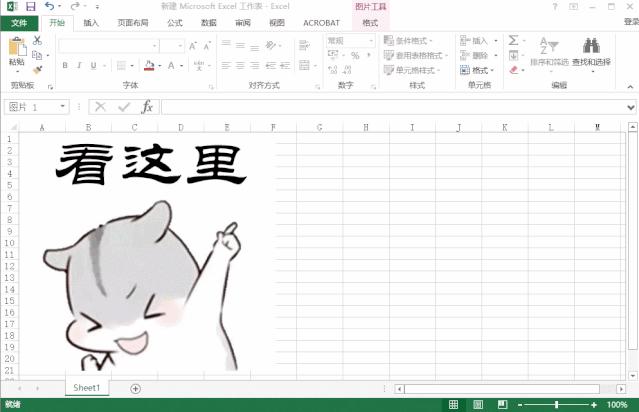Viewport: 639px width, 412px height.
Task: Click in the formula bar
Action: coord(393,107)
